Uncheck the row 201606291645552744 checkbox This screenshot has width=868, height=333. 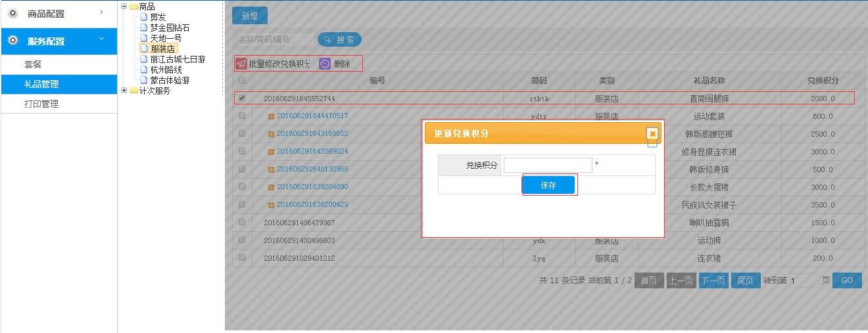click(x=242, y=98)
